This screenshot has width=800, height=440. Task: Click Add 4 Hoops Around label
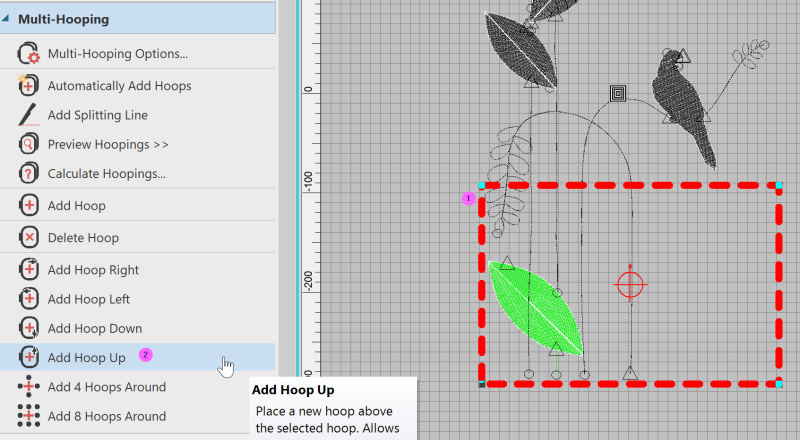(107, 387)
